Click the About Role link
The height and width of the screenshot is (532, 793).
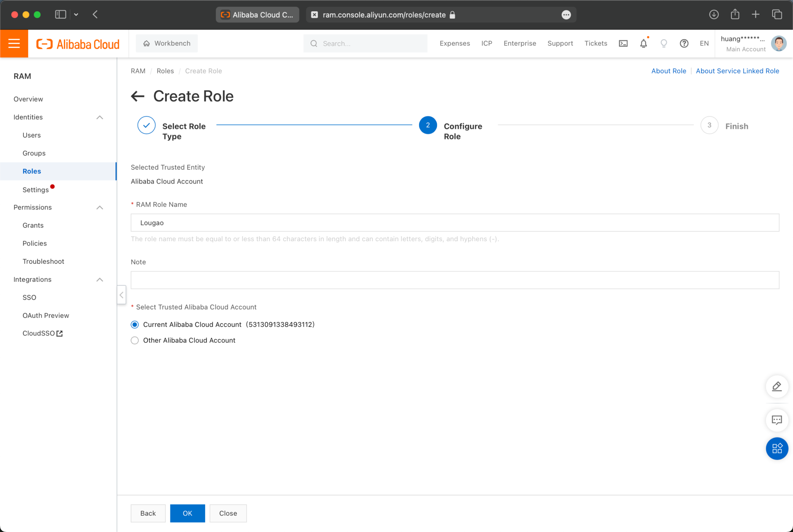(x=668, y=71)
